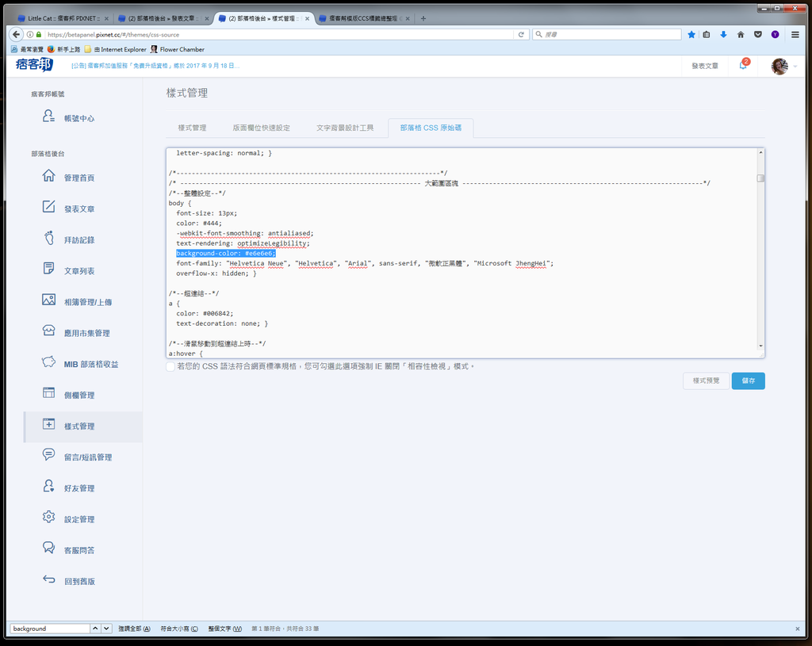Image resolution: width=812 pixels, height=646 pixels.
Task: Go to 管理首頁 home icon in sidebar
Action: [48, 176]
